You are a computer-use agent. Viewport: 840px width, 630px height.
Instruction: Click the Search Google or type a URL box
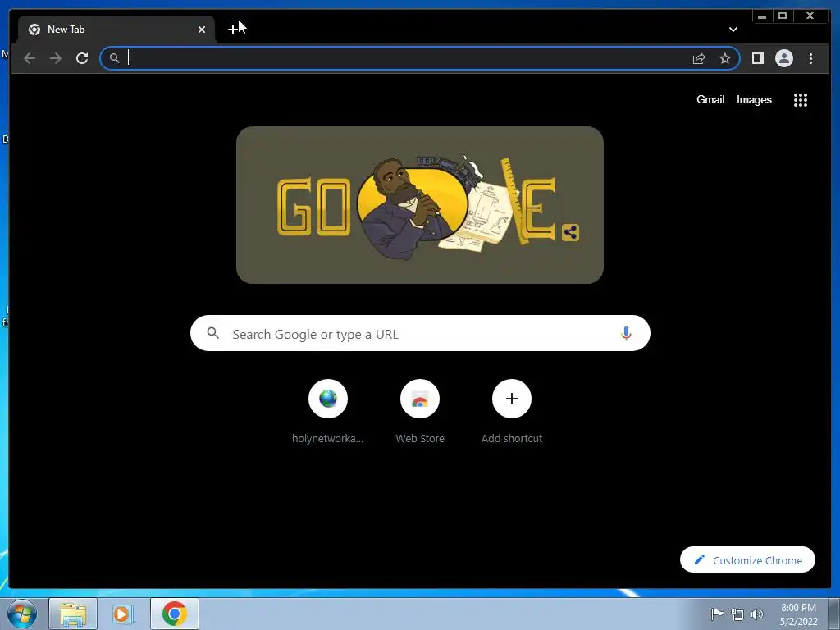coord(420,333)
